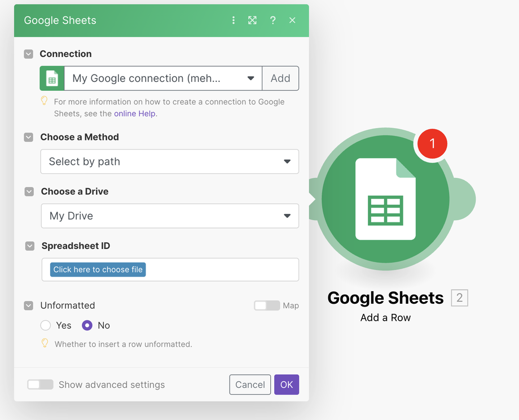This screenshot has height=420, width=519.
Task: Click the Google Sheets module title label
Action: [385, 297]
